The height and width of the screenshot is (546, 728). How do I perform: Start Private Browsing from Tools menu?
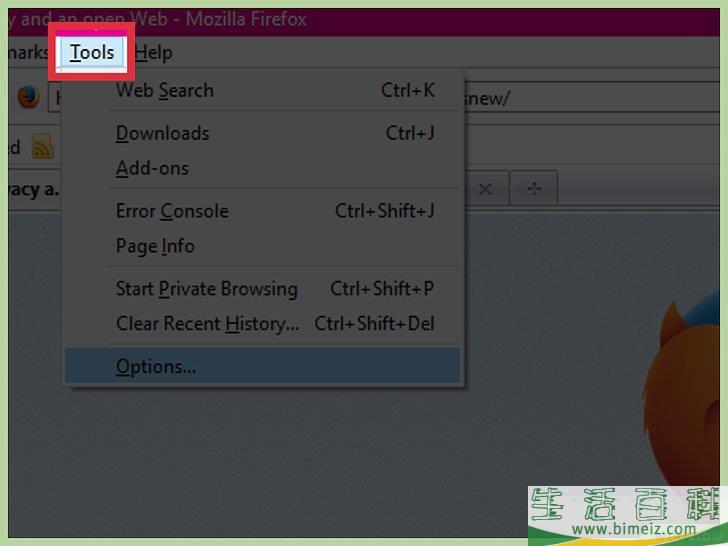262,288
